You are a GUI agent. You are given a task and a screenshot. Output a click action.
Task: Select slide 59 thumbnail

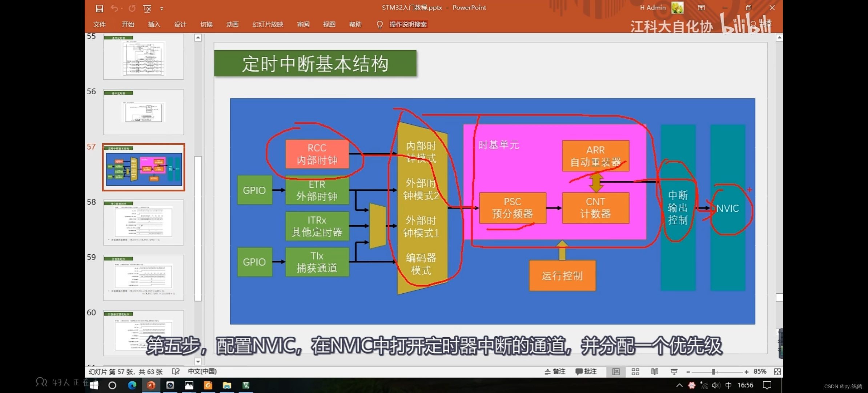[144, 278]
